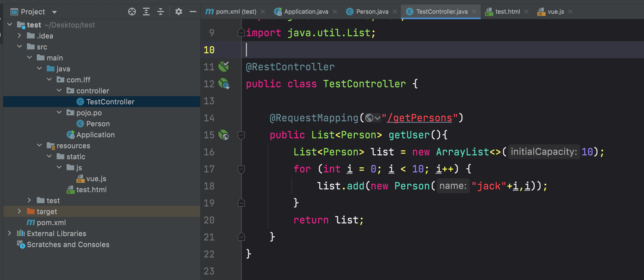Click the request mapping gutter icon on line 15
Viewport: 644px width, 280px height.
tap(224, 135)
